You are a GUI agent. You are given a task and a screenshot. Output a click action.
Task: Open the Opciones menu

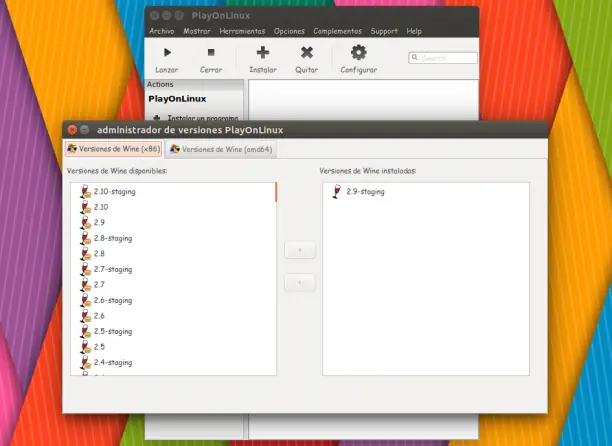pos(289,31)
